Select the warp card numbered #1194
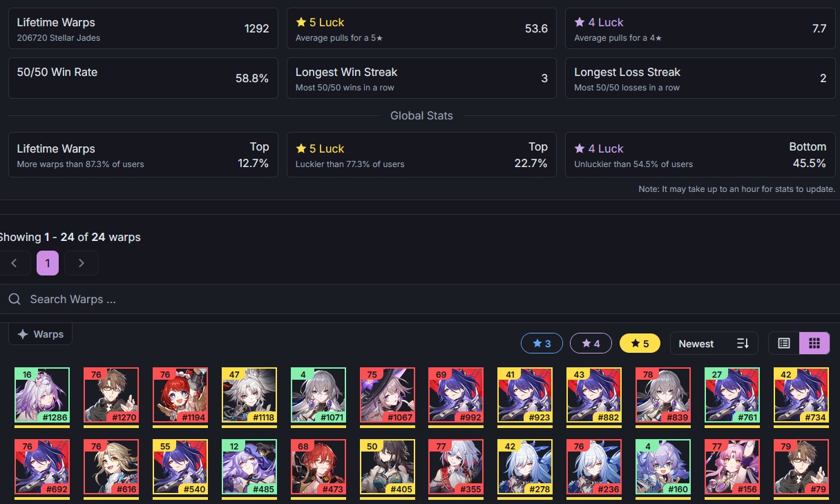 180,395
